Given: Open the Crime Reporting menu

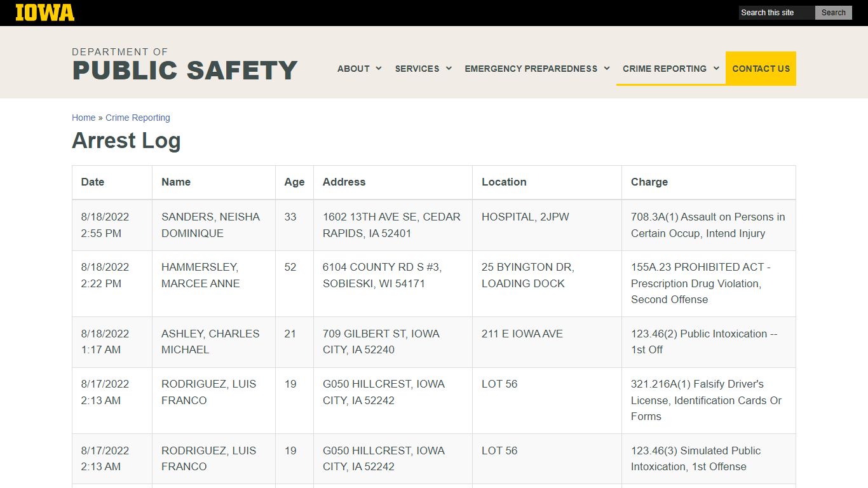Looking at the screenshot, I should pos(664,69).
